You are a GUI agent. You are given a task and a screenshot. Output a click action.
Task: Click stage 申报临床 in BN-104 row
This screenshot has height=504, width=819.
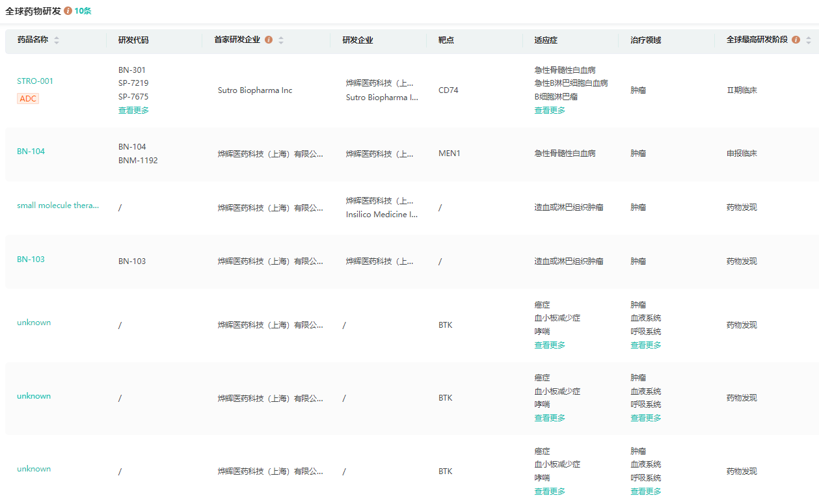[x=742, y=154]
